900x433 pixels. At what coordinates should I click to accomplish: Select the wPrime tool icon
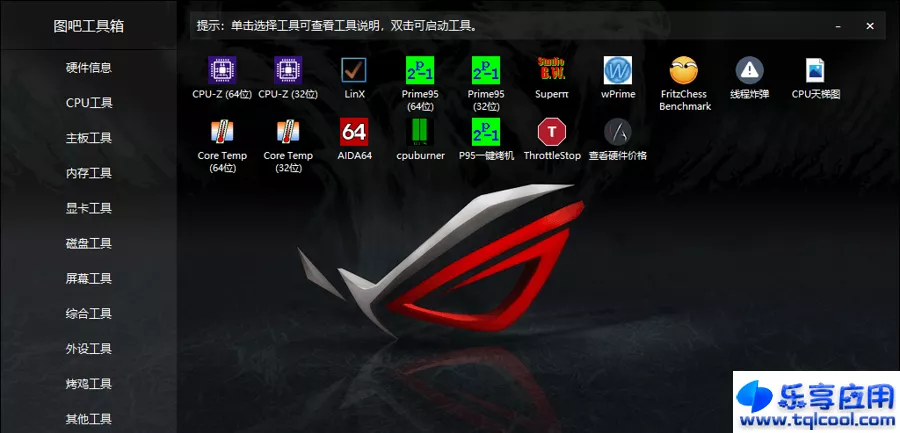pyautogui.click(x=618, y=70)
